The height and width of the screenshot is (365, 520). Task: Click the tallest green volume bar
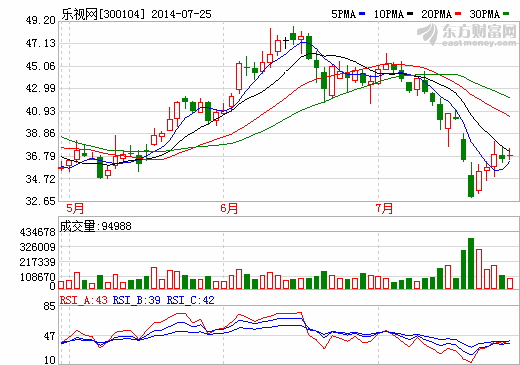tap(471, 263)
